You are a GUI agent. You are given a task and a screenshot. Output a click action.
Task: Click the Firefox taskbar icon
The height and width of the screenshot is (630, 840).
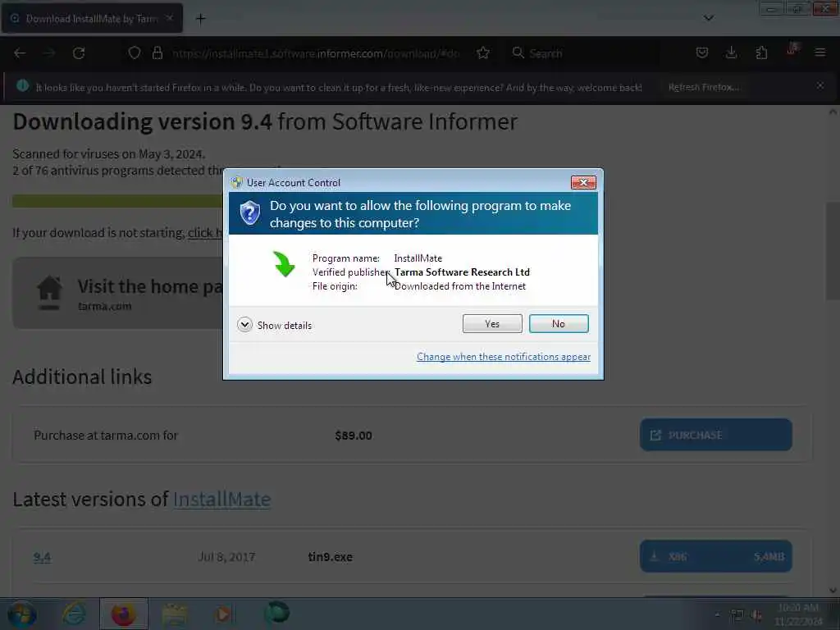(x=123, y=614)
